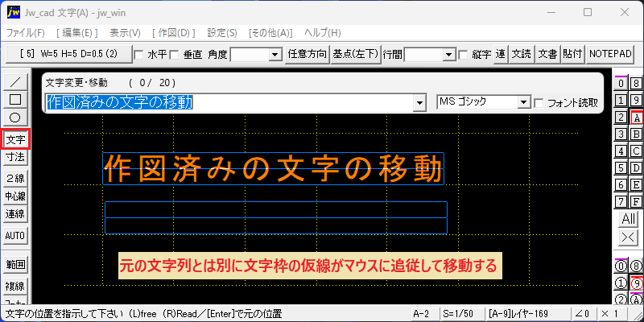
Task: Click the 任意方向 button
Action: [308, 54]
